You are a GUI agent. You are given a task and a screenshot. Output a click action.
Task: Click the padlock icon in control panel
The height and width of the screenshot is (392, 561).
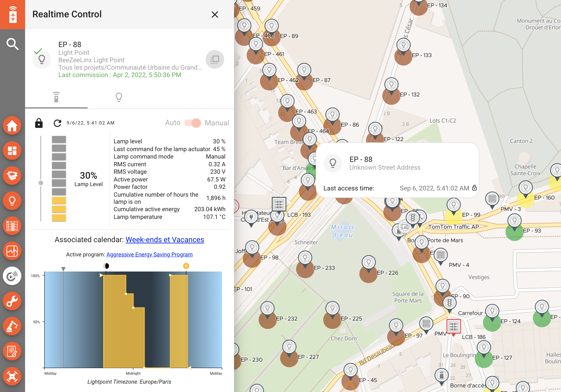tap(39, 123)
